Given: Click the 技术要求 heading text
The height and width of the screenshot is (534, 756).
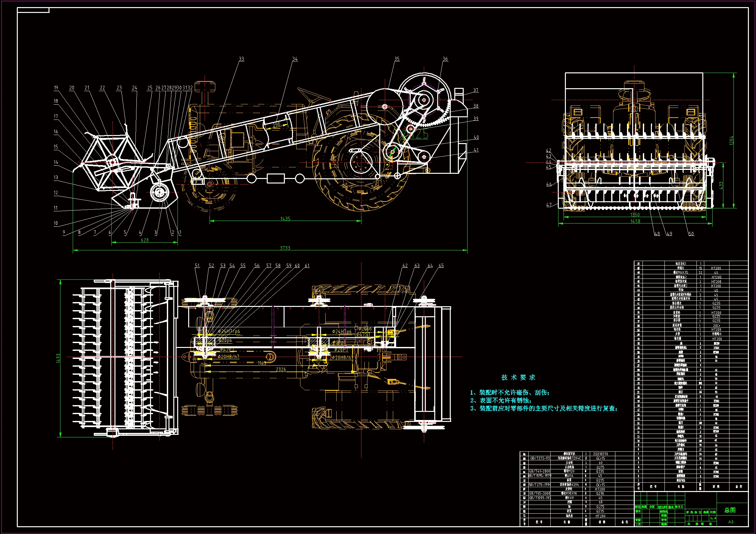Looking at the screenshot, I should [518, 377].
